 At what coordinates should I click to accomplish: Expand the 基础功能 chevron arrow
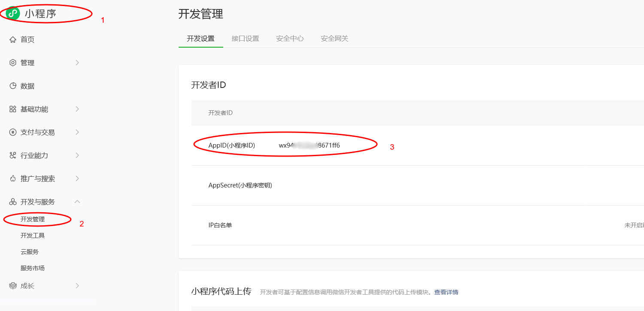pos(77,109)
